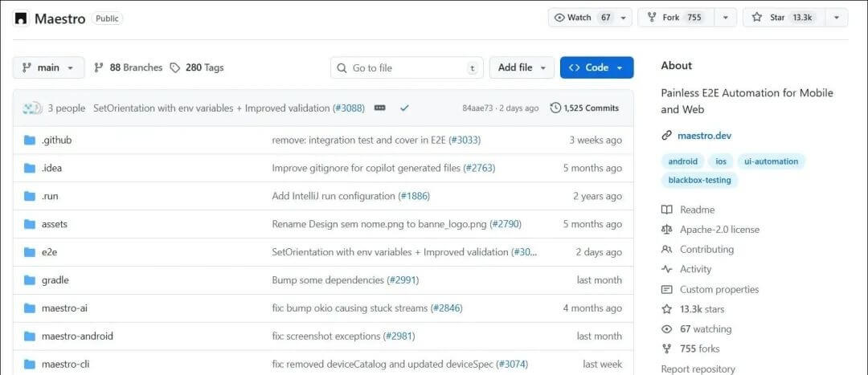Open the maestro-android folder
This screenshot has width=868, height=375.
[x=77, y=336]
